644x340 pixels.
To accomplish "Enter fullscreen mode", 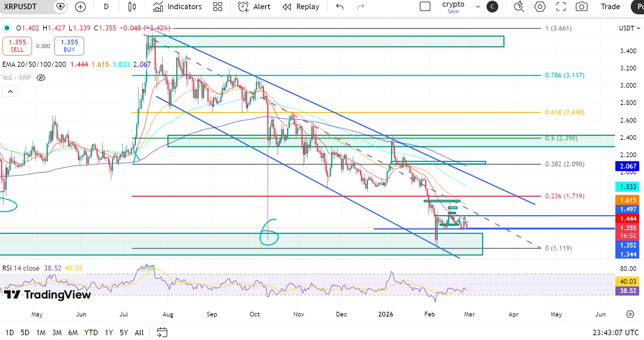I will [x=561, y=7].
